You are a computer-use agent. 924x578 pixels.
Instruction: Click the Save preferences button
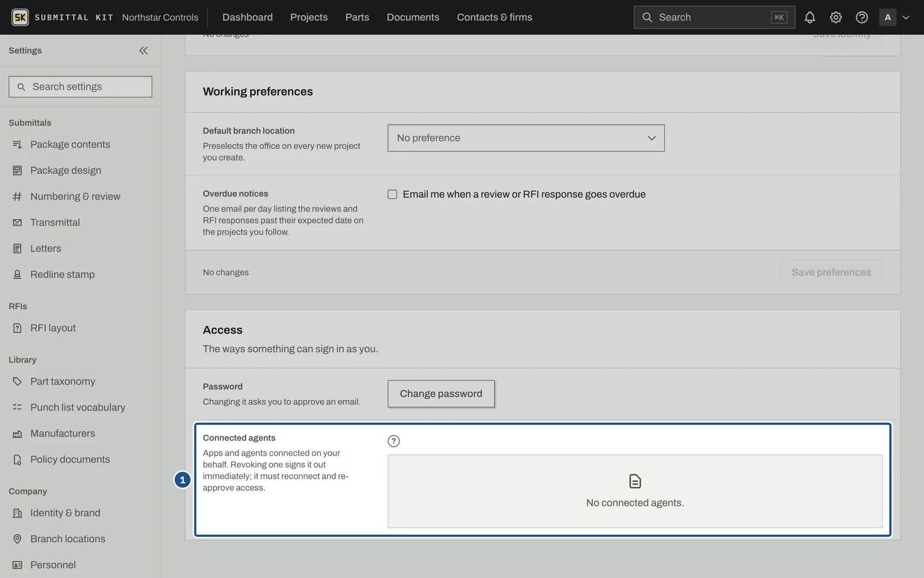pos(831,272)
